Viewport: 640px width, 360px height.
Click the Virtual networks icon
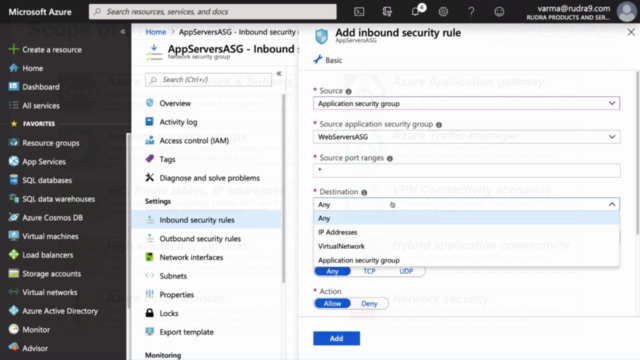coord(13,292)
